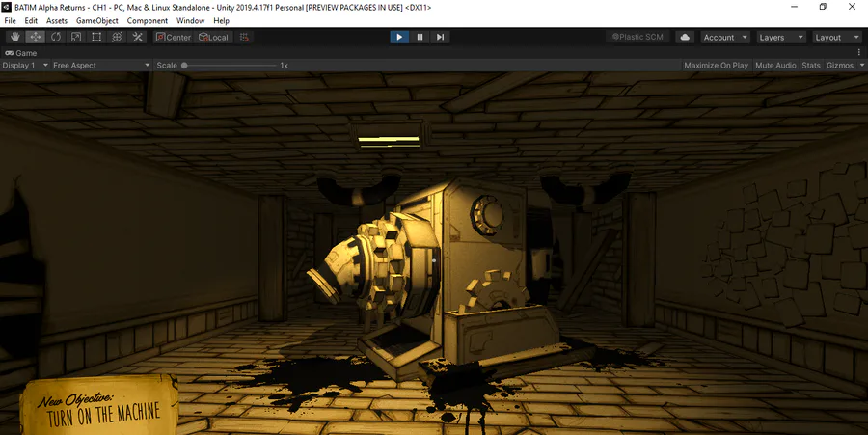
Task: Select the Game tab
Action: click(21, 53)
